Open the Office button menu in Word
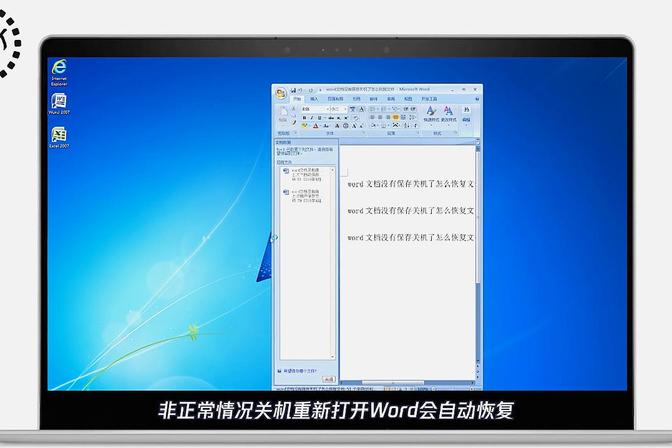 (281, 93)
